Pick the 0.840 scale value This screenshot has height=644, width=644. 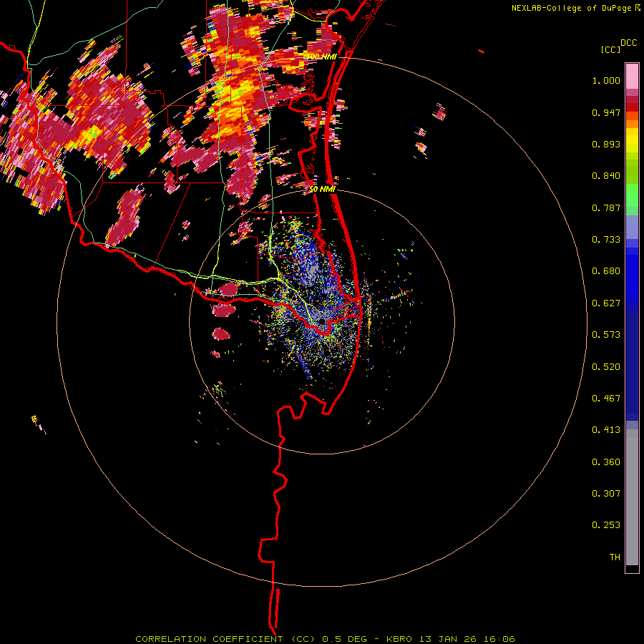(606, 176)
